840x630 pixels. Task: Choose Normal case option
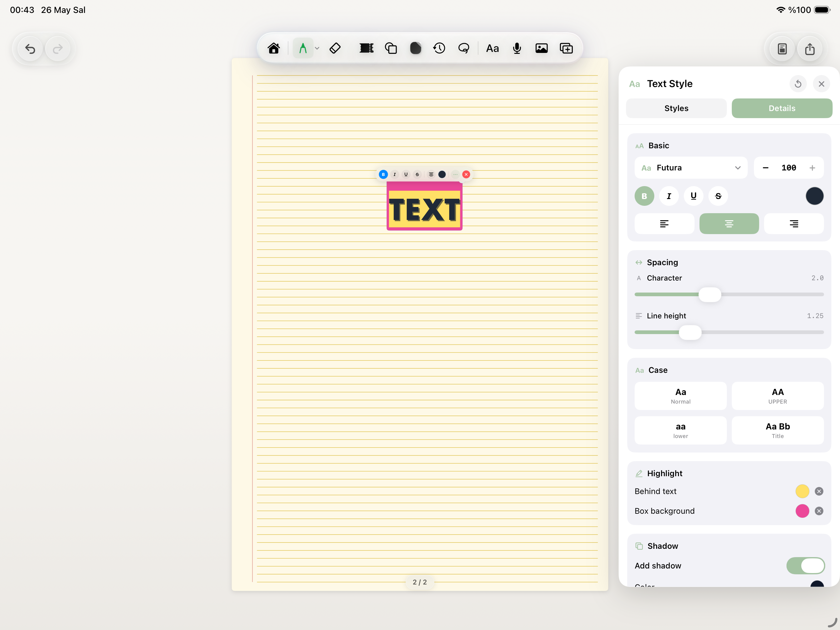tap(680, 396)
